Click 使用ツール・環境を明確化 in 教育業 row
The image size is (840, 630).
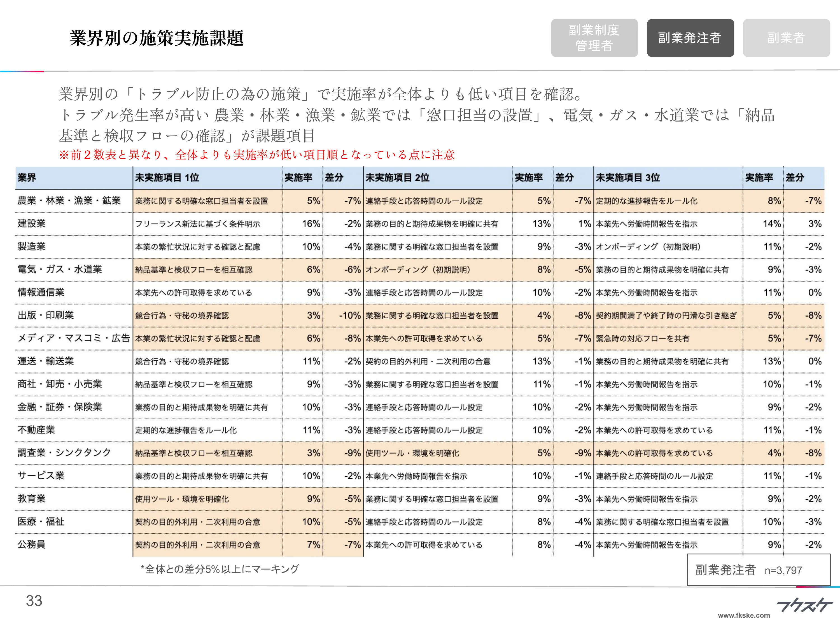tap(182, 499)
